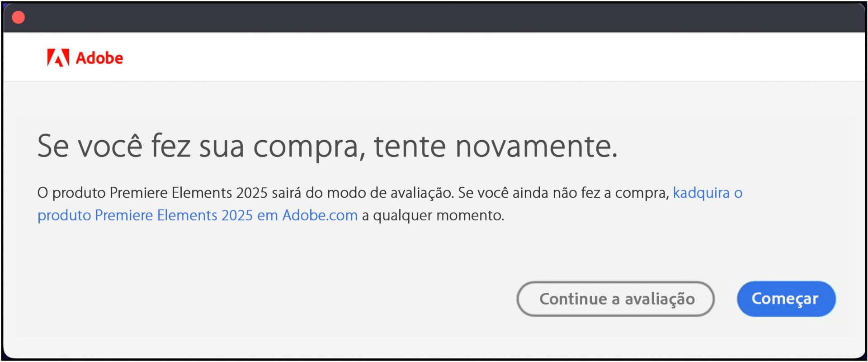The height and width of the screenshot is (362, 868).
Task: Click the words 'tente novamente.' in heading
Action: 495,146
